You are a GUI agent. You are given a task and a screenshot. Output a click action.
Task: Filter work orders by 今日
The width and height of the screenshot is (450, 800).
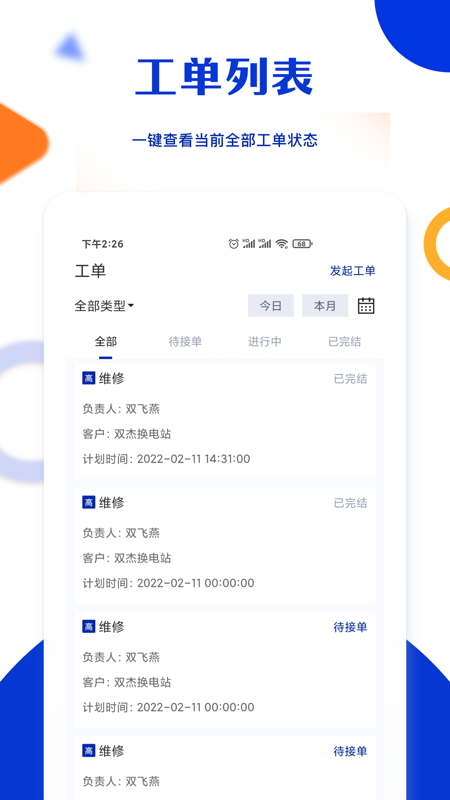tap(271, 306)
